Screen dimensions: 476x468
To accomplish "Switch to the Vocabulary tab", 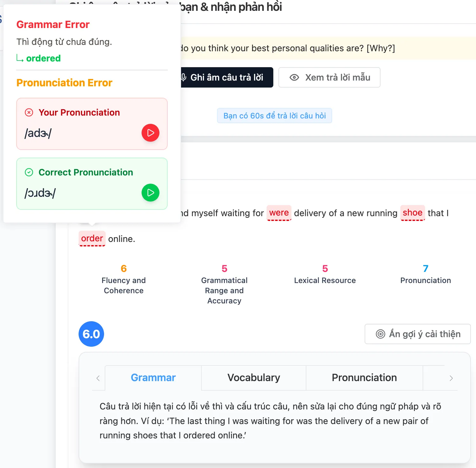I will (x=253, y=378).
